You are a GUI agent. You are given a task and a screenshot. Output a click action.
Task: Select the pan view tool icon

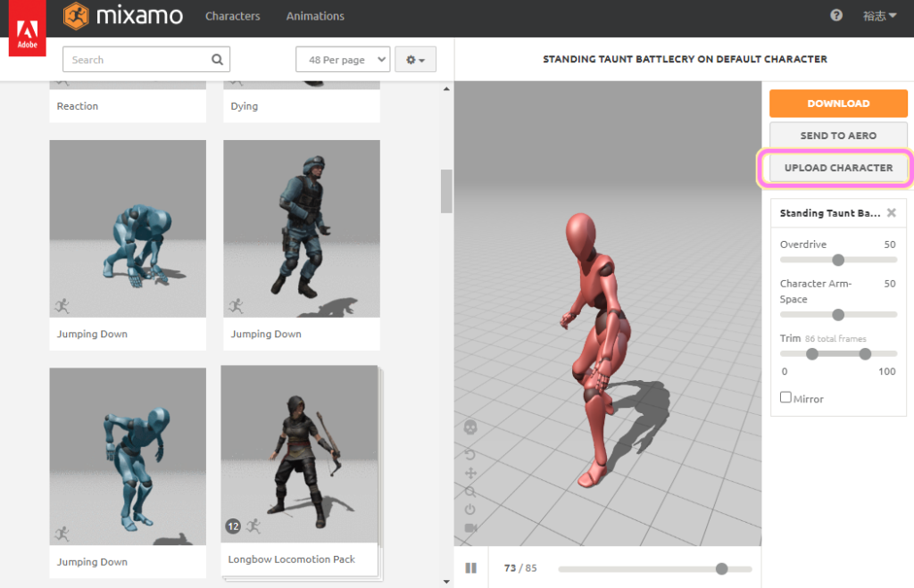tap(470, 473)
